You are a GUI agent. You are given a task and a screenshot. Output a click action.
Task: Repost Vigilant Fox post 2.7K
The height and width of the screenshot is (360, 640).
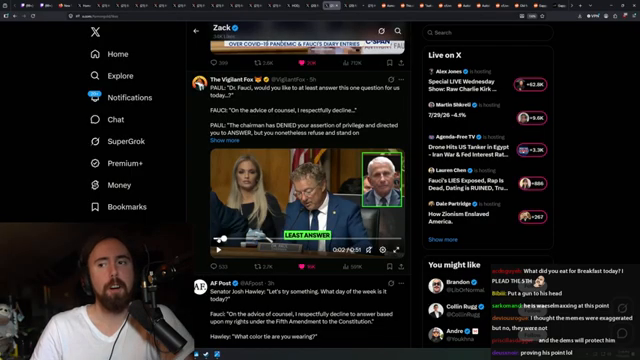(x=264, y=267)
